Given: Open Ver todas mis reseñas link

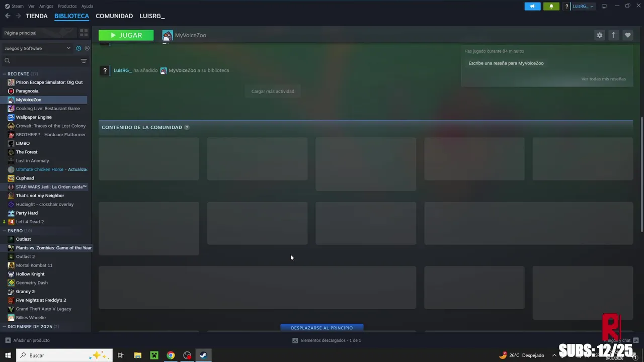Looking at the screenshot, I should coord(603,79).
